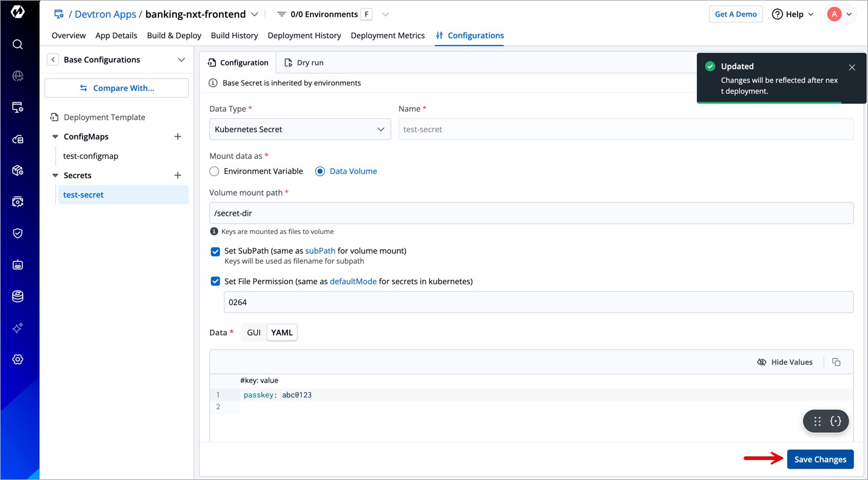Image resolution: width=868 pixels, height=480 pixels.
Task: Uncheck the Set File Permission checkbox
Action: pyautogui.click(x=215, y=281)
